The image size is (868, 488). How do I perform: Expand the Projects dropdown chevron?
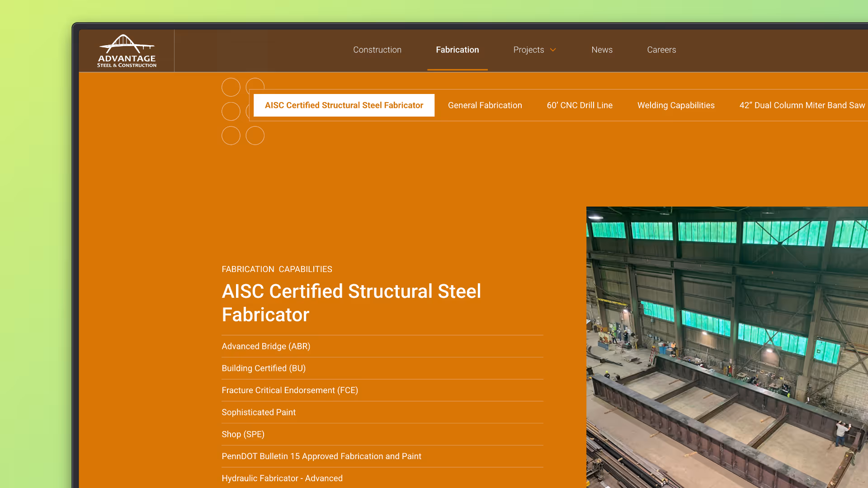[x=553, y=50]
